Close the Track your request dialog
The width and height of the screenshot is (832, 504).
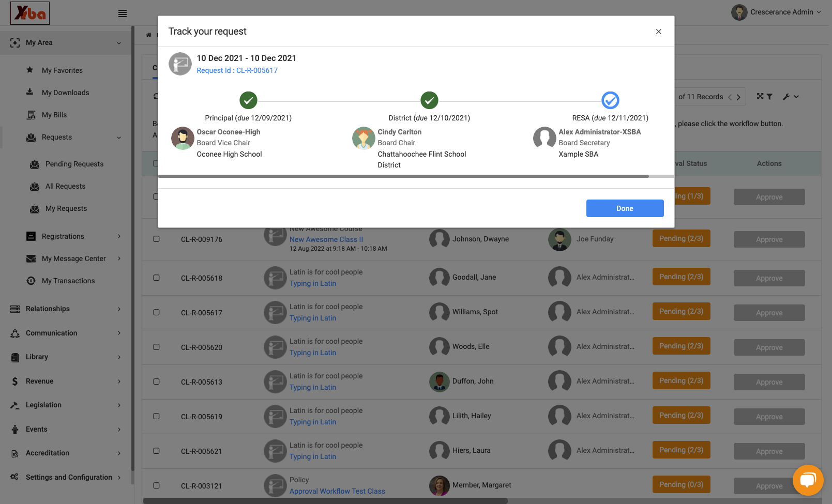[658, 32]
